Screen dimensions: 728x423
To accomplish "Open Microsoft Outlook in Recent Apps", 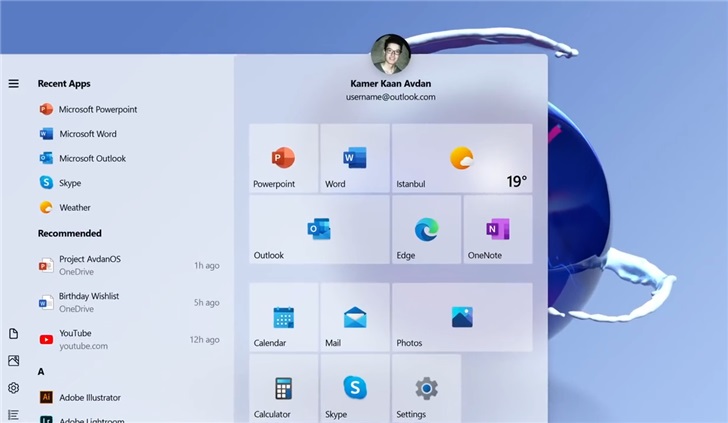I will click(83, 158).
